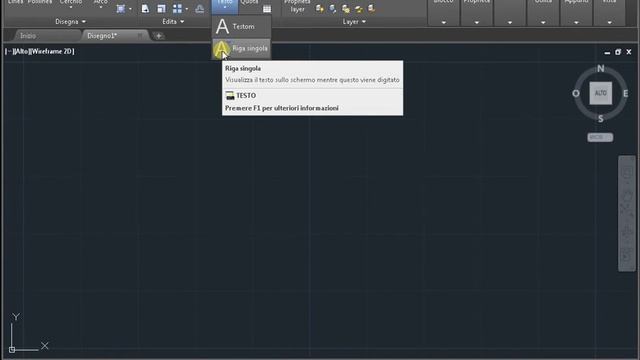Expand the Utilità panel arrow
Screen dimensions: 640x360
[543, 22]
